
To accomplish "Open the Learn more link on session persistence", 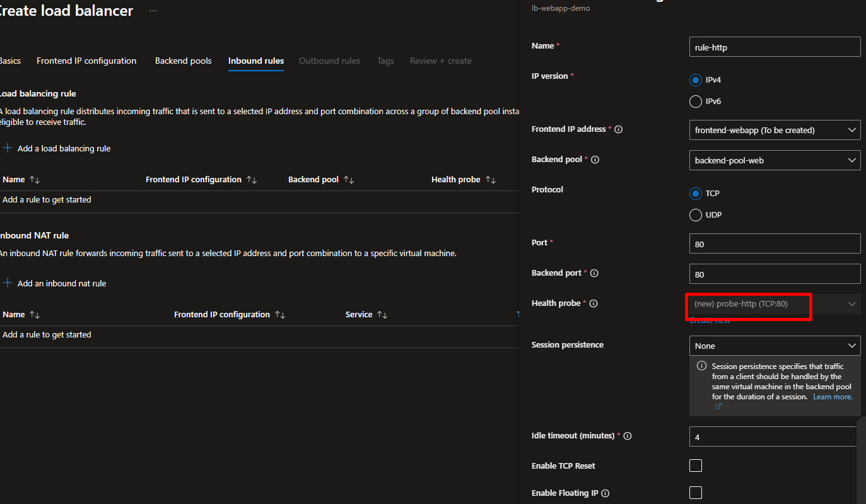I will (x=833, y=397).
